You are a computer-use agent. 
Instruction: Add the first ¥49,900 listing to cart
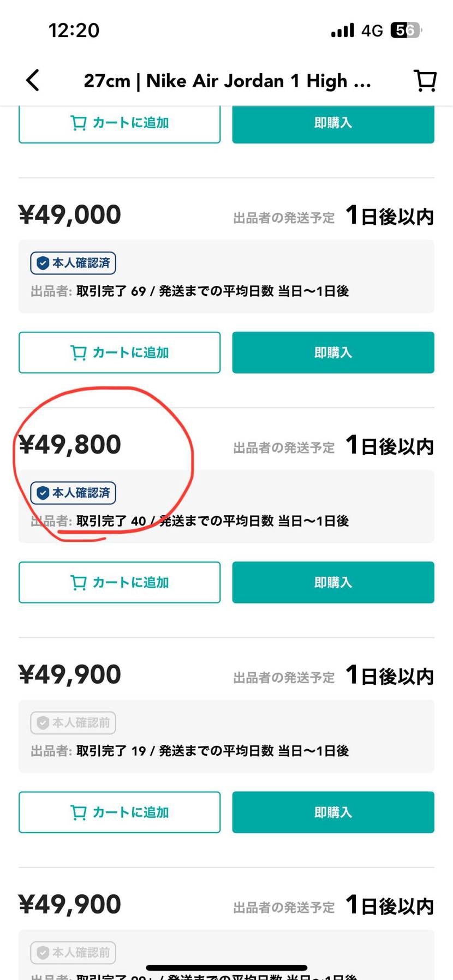120,812
